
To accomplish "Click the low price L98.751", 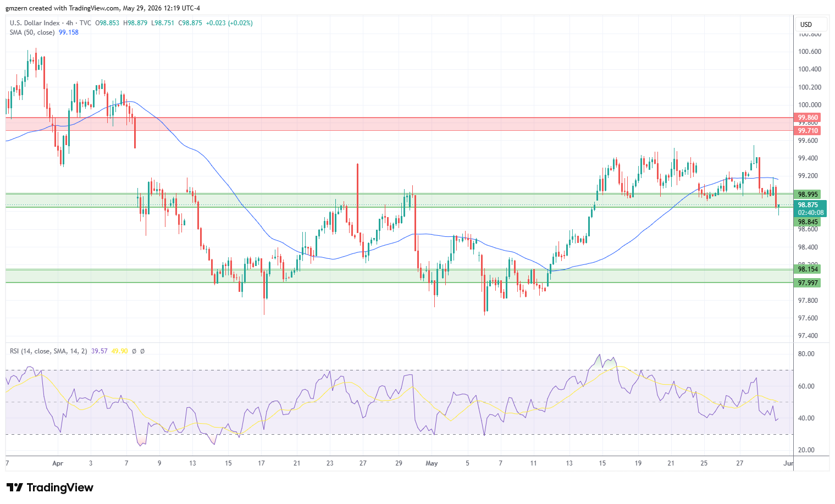I will click(163, 23).
